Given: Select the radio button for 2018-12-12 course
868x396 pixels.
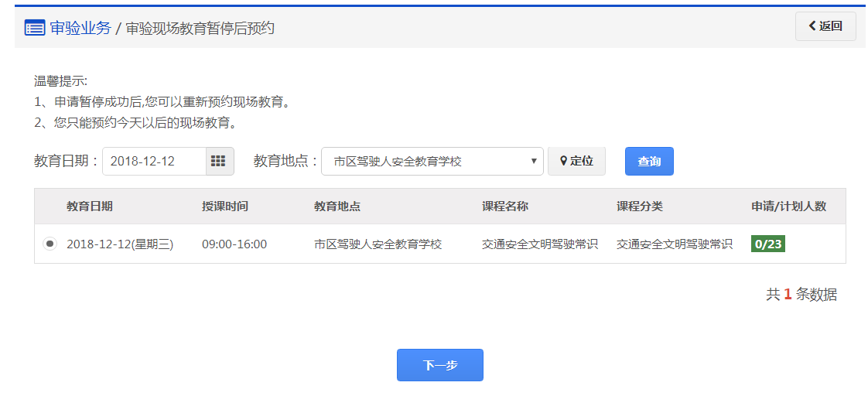Looking at the screenshot, I should (50, 244).
